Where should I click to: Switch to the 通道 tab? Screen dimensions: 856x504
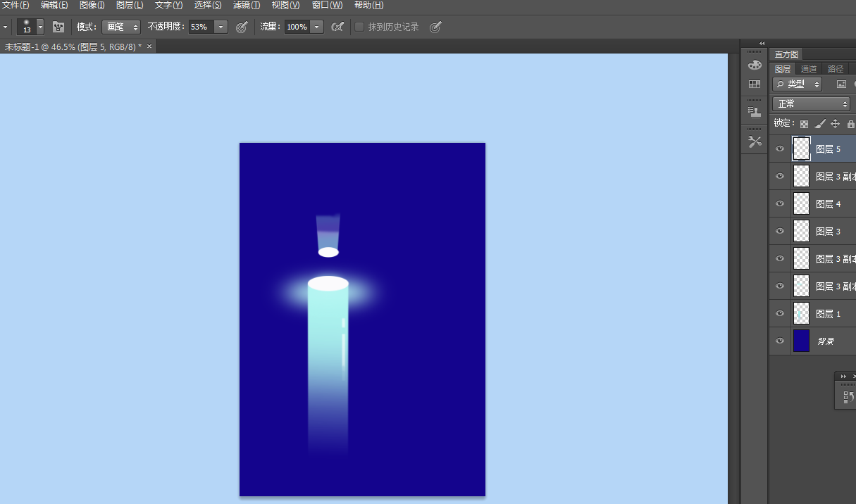809,69
